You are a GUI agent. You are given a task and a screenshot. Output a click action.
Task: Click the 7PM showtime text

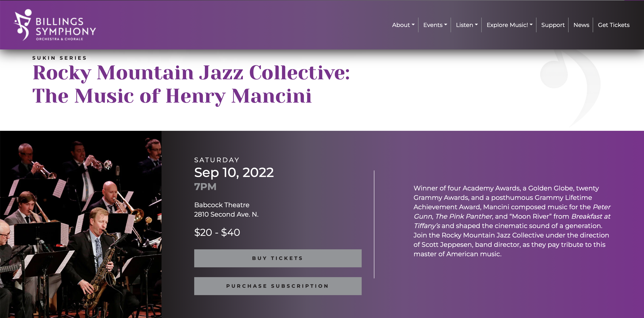(x=205, y=187)
